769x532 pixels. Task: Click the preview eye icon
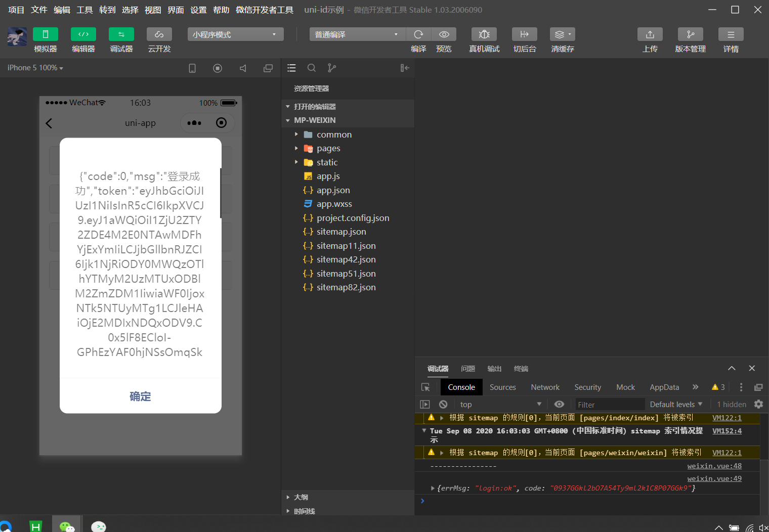click(444, 34)
